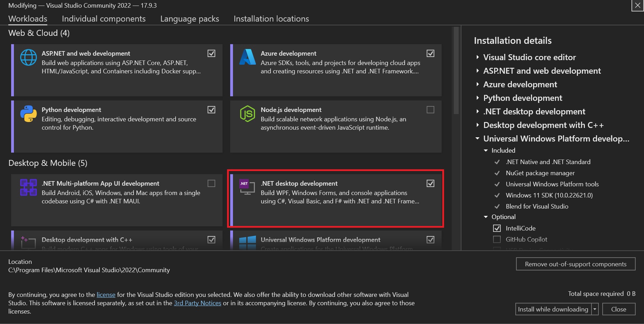This screenshot has width=644, height=324.
Task: Expand Azure development installation details
Action: [x=478, y=84]
